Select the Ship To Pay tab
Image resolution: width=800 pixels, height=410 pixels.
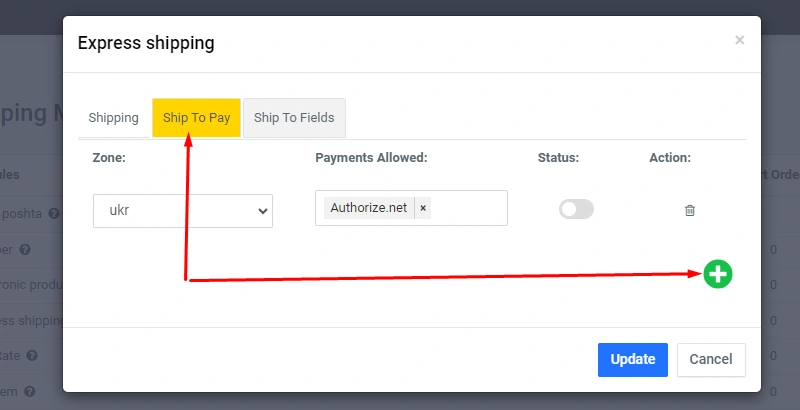(196, 118)
